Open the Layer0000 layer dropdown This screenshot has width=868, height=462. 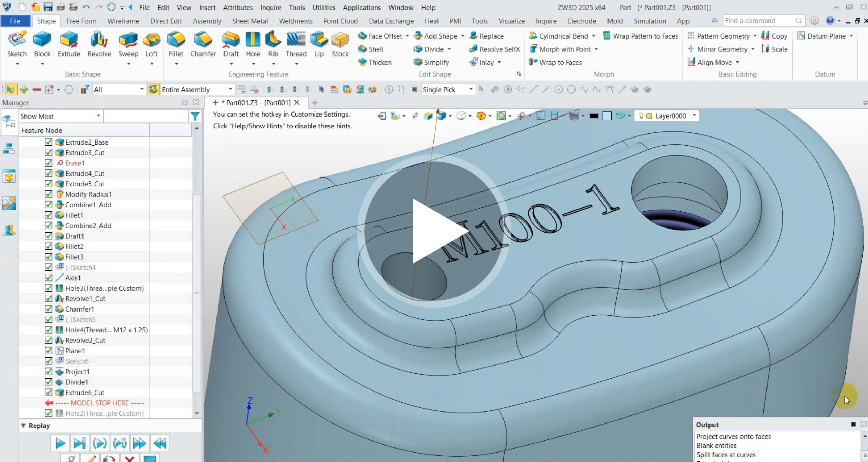(694, 116)
